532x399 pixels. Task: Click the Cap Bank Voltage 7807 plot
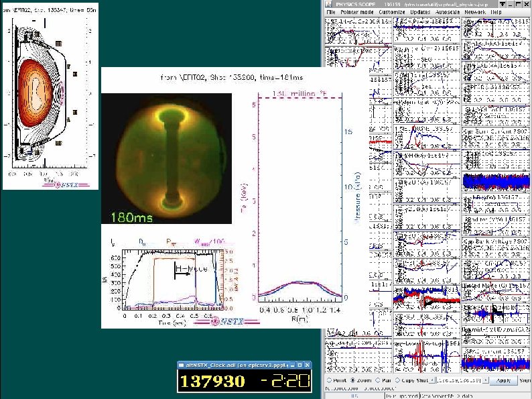coord(496,248)
